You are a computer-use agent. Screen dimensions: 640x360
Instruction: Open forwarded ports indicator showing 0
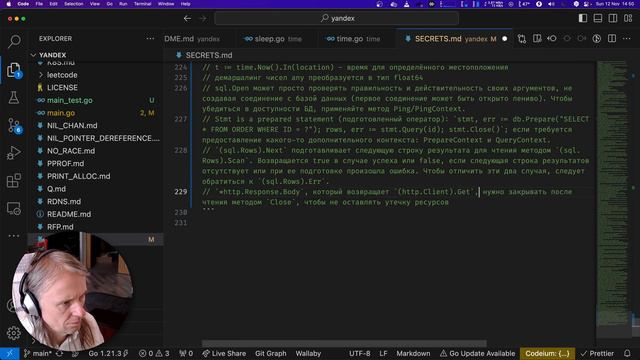coord(186,353)
